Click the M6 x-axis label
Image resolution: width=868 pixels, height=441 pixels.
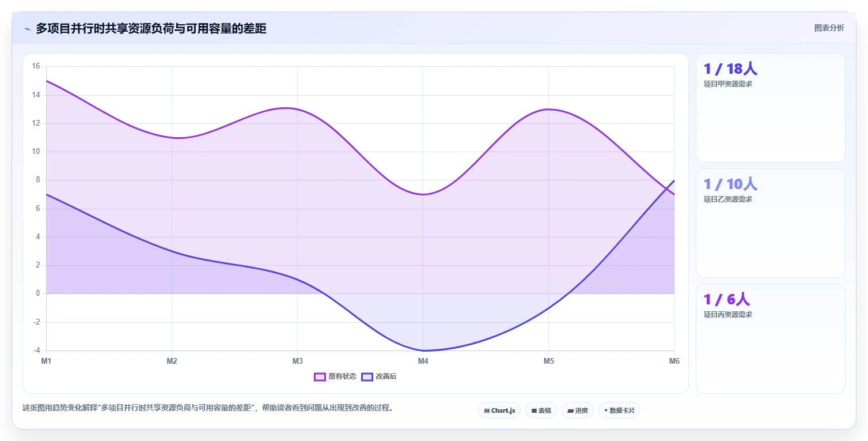coord(674,361)
